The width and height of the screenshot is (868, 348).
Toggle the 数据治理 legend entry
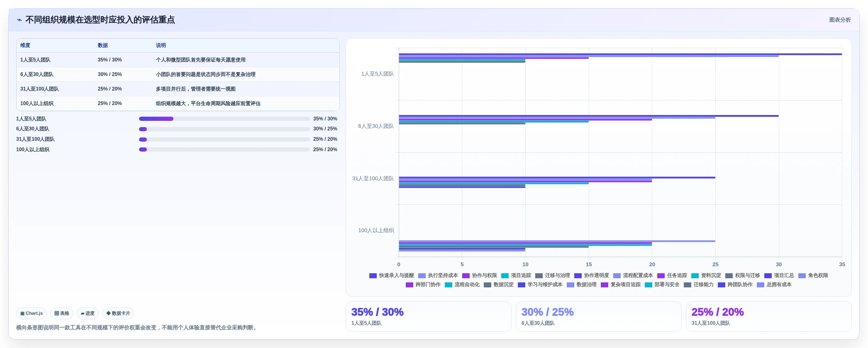coord(582,285)
